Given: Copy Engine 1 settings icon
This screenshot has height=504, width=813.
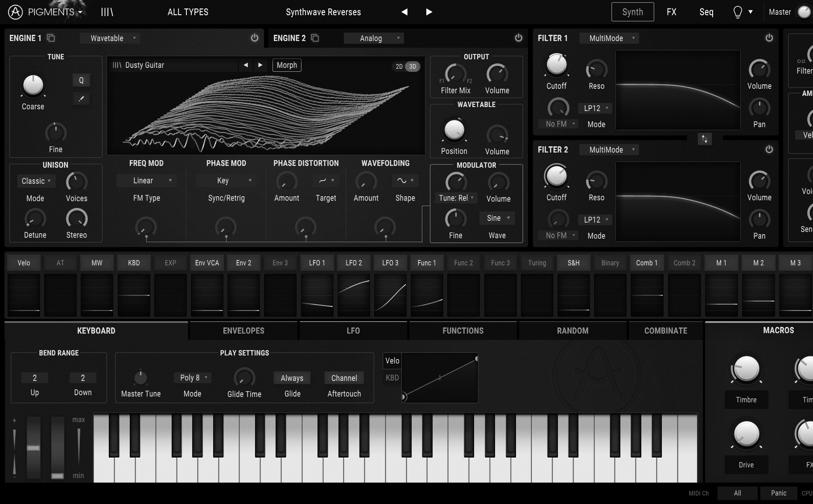Looking at the screenshot, I should coord(51,38).
